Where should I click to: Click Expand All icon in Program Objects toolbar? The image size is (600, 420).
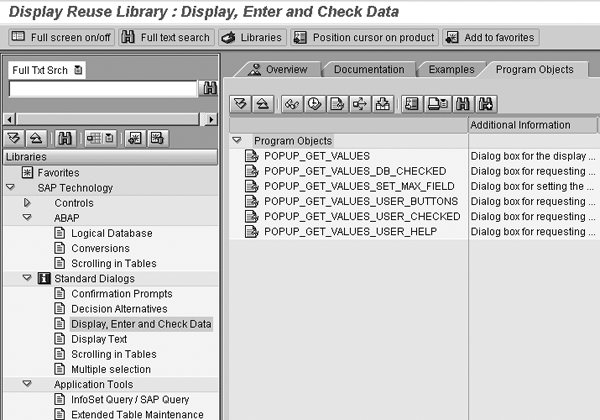(x=240, y=104)
